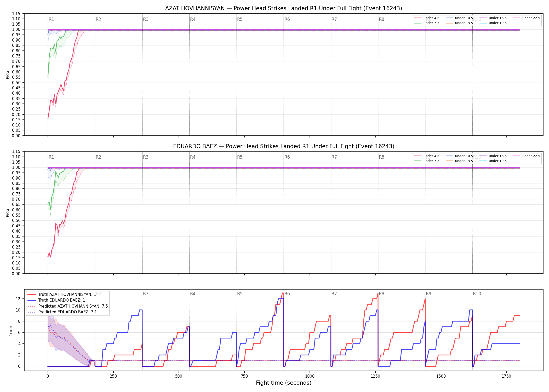Click the 'Fight time (seconds)' axis label
549x392 pixels.
(x=284, y=383)
